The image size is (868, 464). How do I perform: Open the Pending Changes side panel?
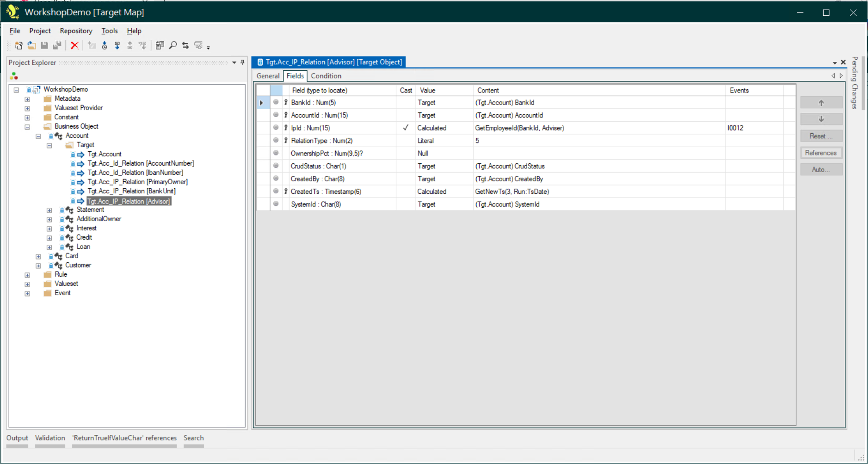click(x=855, y=83)
